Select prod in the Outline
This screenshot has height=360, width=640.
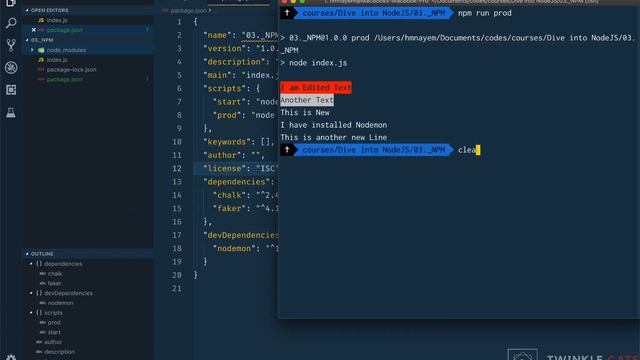54,322
